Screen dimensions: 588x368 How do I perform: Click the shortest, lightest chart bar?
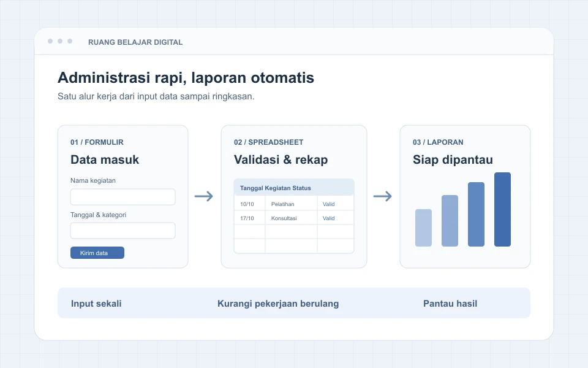pyautogui.click(x=423, y=228)
